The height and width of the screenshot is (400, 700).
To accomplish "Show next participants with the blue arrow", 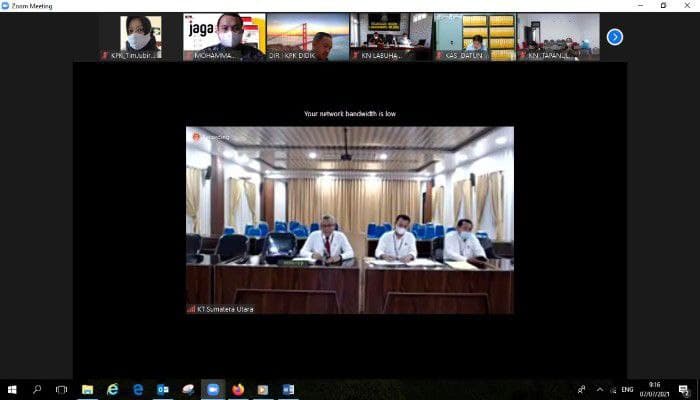I will [615, 37].
